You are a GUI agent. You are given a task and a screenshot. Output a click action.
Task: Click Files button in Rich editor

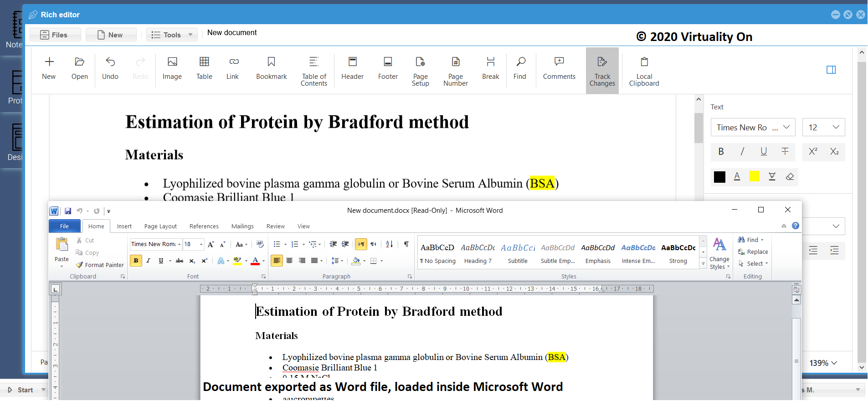point(55,35)
